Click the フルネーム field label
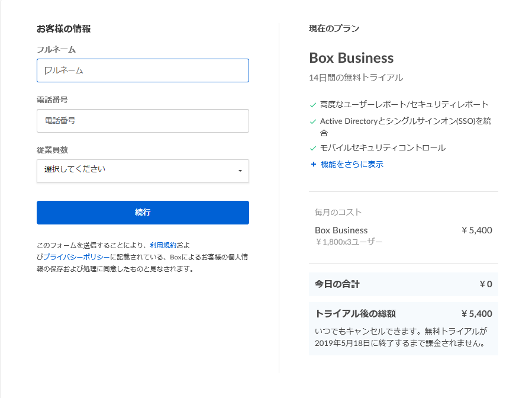The height and width of the screenshot is (398, 532). pos(56,49)
